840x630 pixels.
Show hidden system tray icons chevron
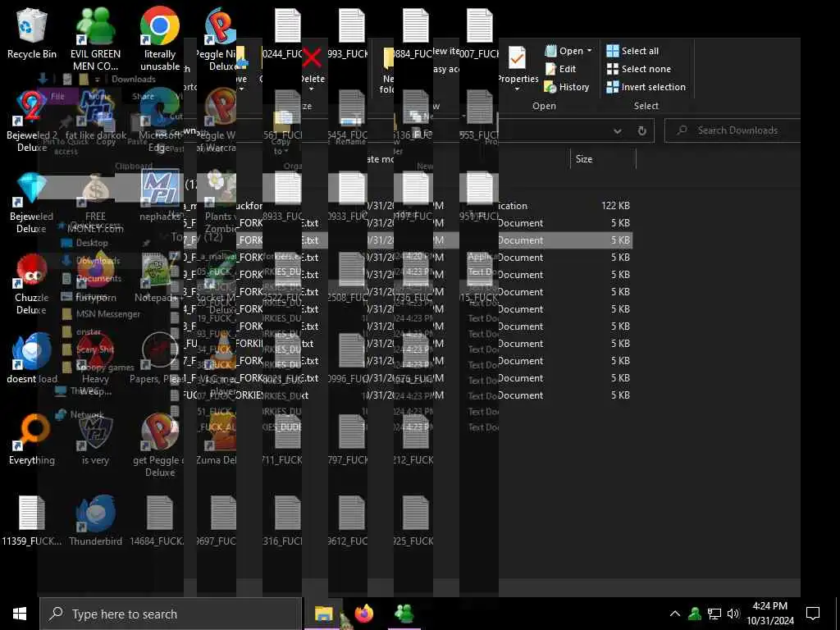click(675, 614)
